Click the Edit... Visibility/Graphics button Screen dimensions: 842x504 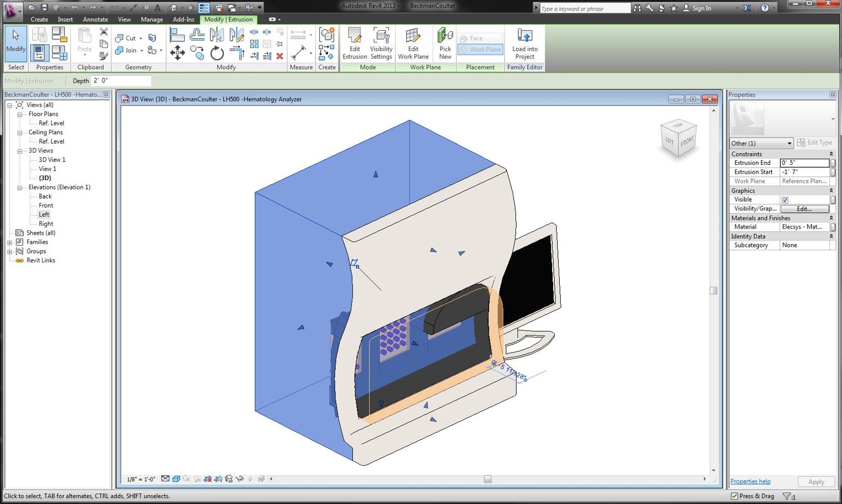tap(804, 209)
